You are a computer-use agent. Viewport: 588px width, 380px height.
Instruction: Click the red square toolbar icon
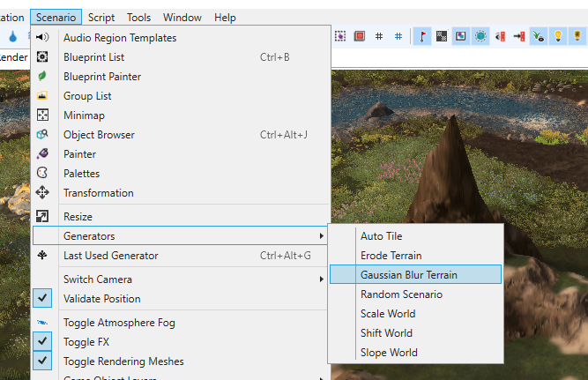[360, 36]
